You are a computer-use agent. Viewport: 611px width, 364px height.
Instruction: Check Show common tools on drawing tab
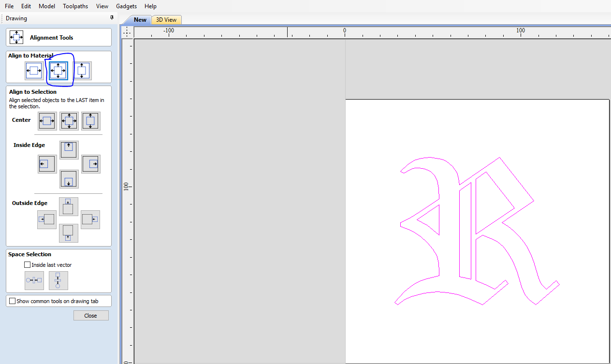(12, 300)
